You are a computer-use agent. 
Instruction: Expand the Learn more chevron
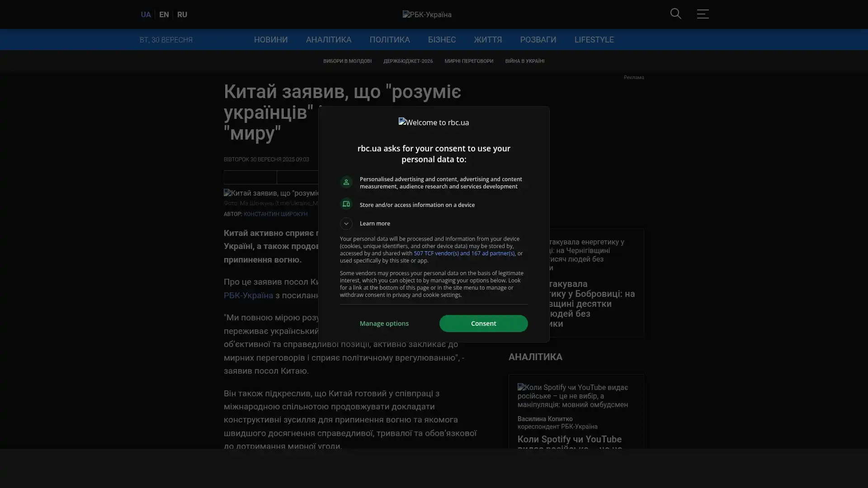click(x=346, y=224)
